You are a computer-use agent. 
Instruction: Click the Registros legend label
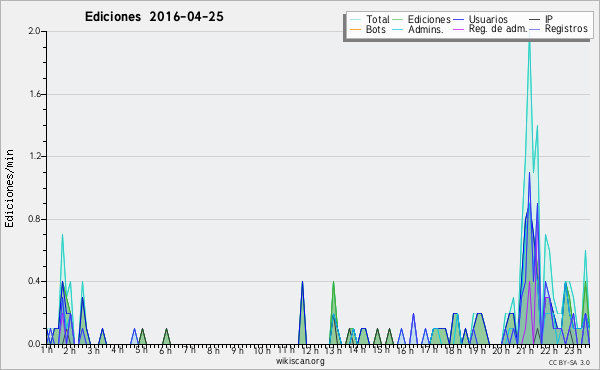[x=566, y=29]
